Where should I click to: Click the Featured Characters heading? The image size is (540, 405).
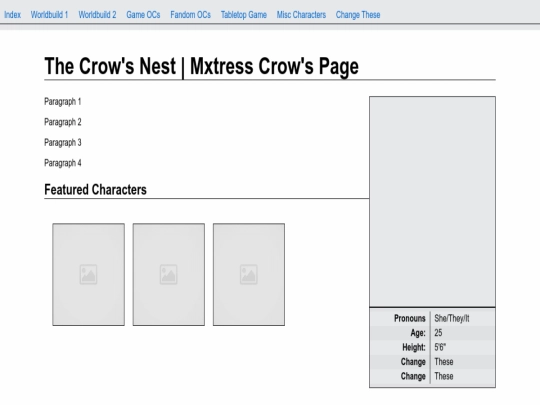95,190
